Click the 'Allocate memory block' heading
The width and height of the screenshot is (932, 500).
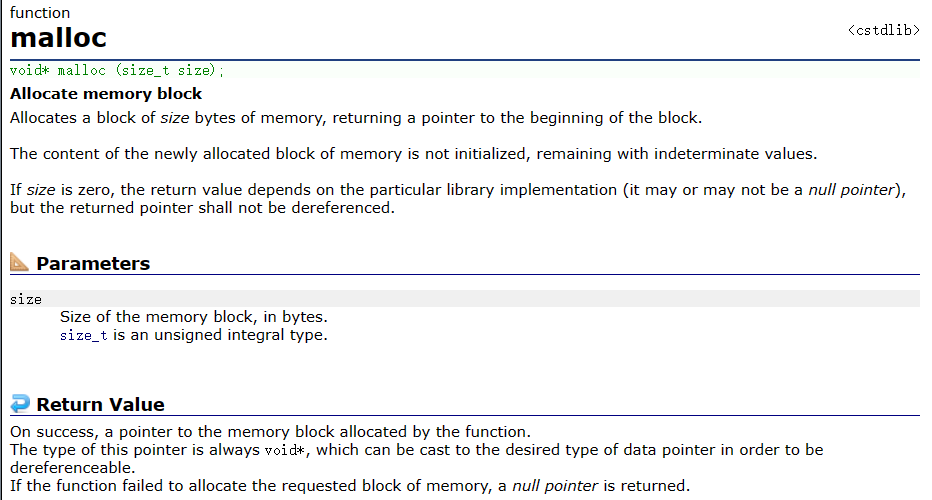coord(106,94)
